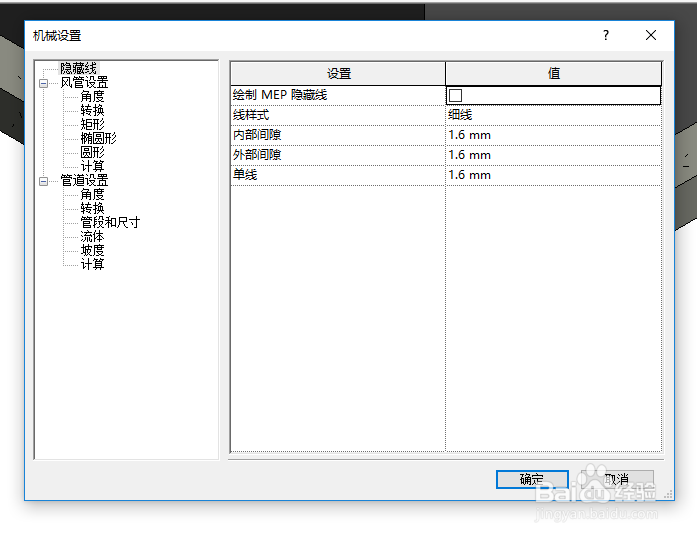Click the 值 column header
The image size is (697, 538).
pos(553,73)
